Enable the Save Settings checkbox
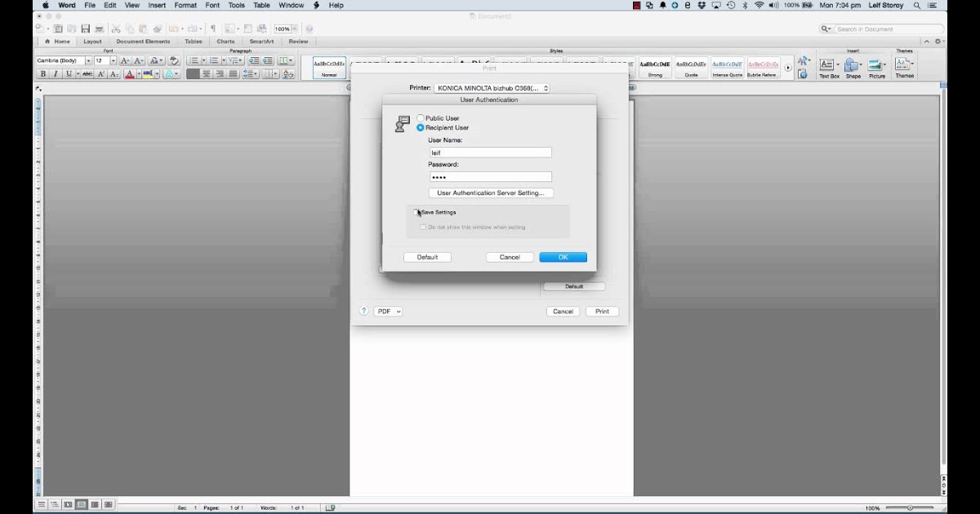This screenshot has height=514, width=980. tap(416, 212)
